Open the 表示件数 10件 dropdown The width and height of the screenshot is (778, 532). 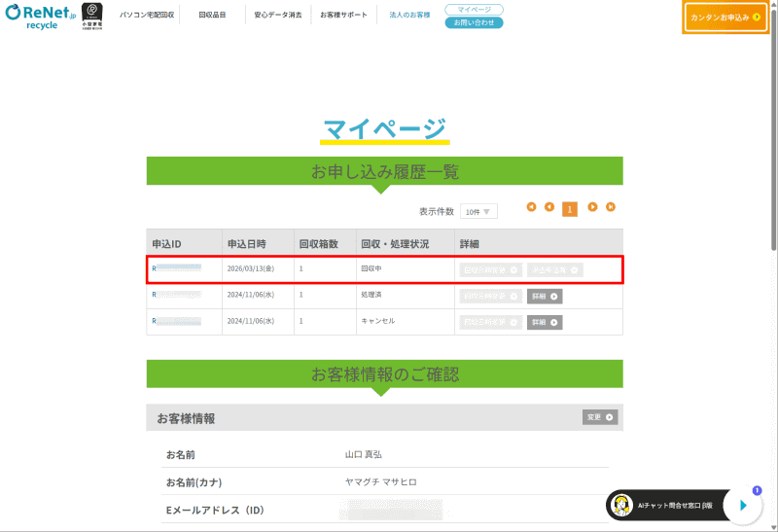point(478,211)
